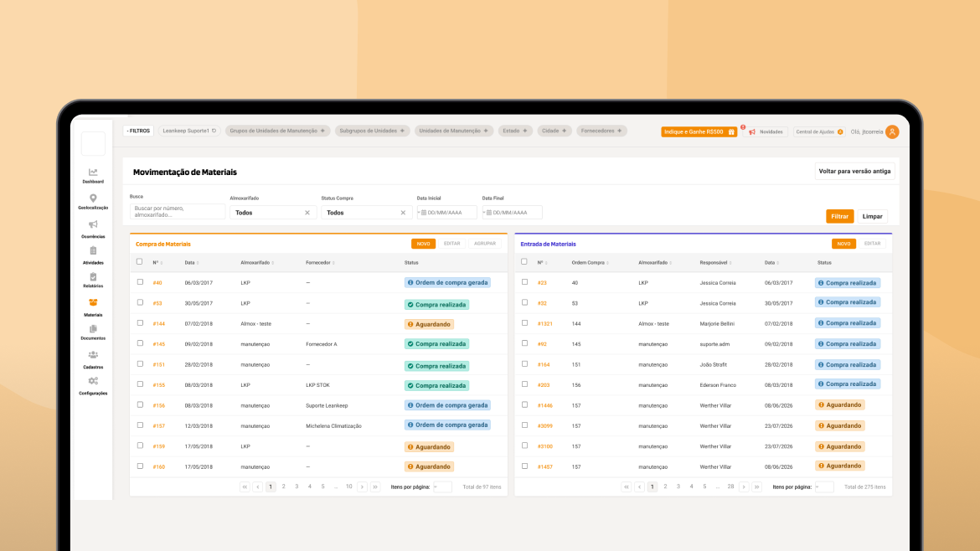Go to previous page in Entrada de Materiais

coord(639,487)
